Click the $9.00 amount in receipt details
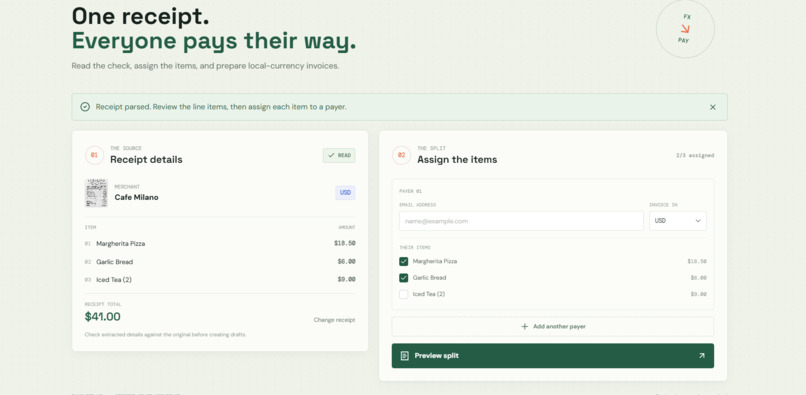The width and height of the screenshot is (806, 395). pyautogui.click(x=346, y=280)
